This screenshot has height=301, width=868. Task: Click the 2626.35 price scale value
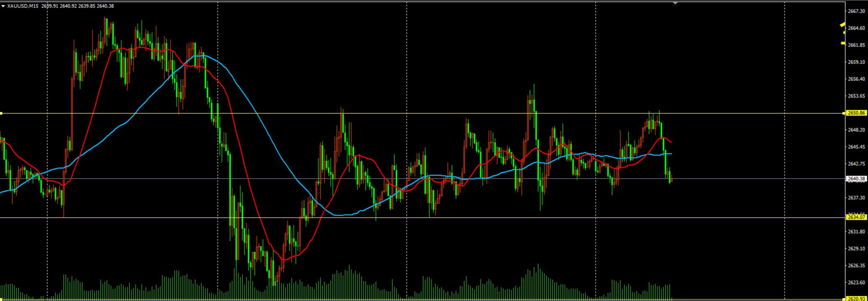pyautogui.click(x=856, y=266)
